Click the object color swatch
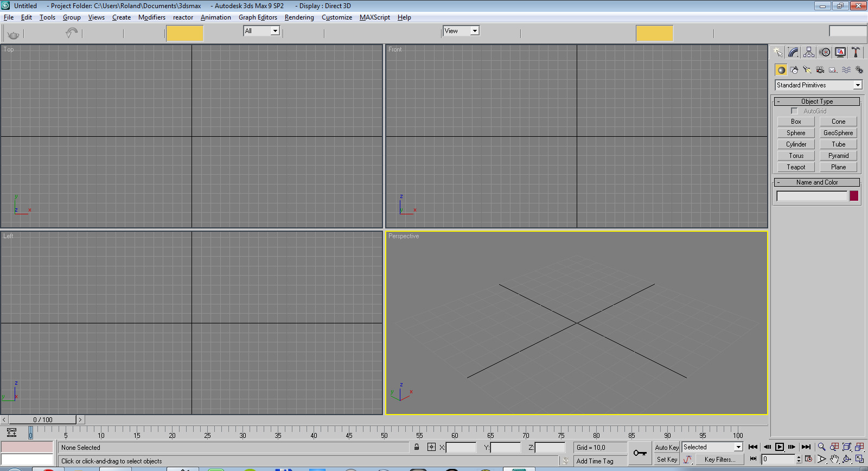 [x=854, y=196]
